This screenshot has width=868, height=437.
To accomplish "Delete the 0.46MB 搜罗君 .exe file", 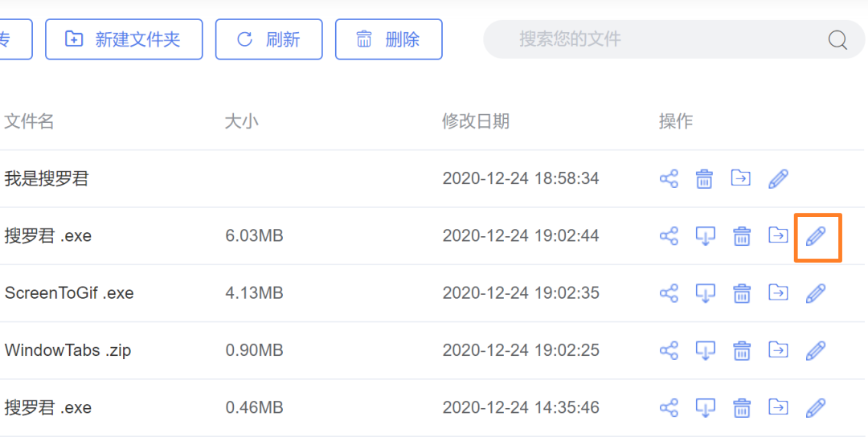I will (742, 408).
